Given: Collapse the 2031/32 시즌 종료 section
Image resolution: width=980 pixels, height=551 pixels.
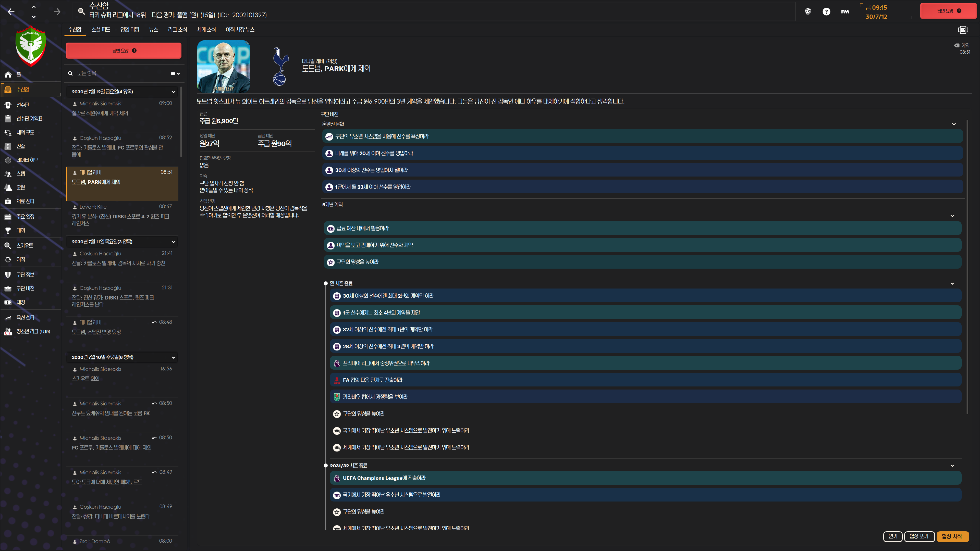Looking at the screenshot, I should click(x=952, y=466).
